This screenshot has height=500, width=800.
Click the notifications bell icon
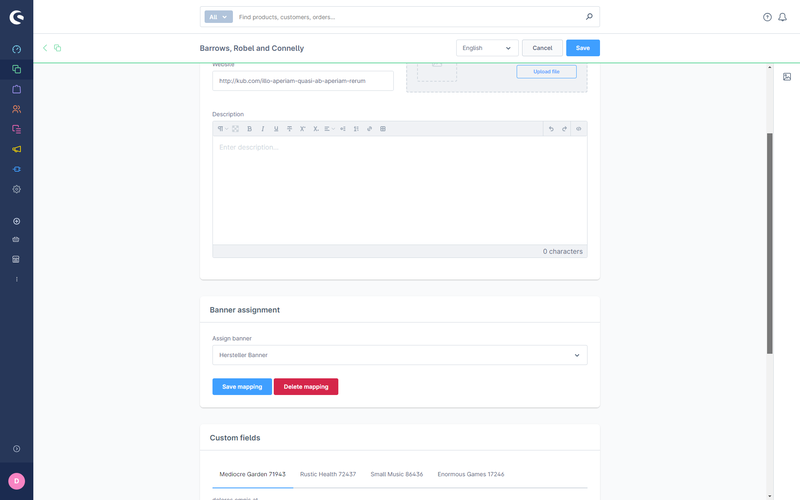pyautogui.click(x=782, y=17)
